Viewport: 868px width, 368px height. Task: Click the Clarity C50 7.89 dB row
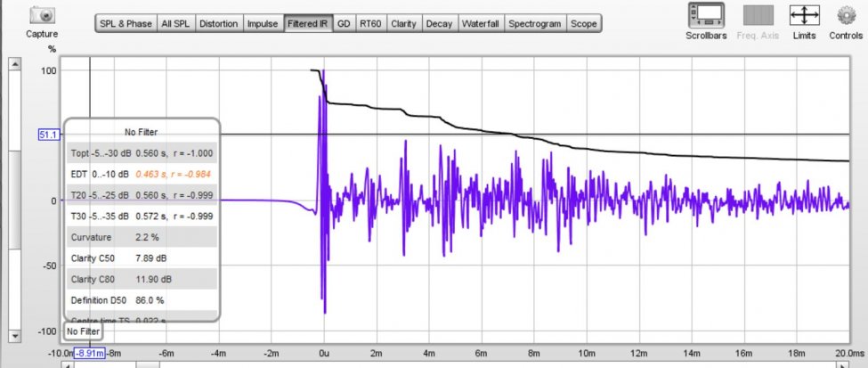[x=142, y=258]
